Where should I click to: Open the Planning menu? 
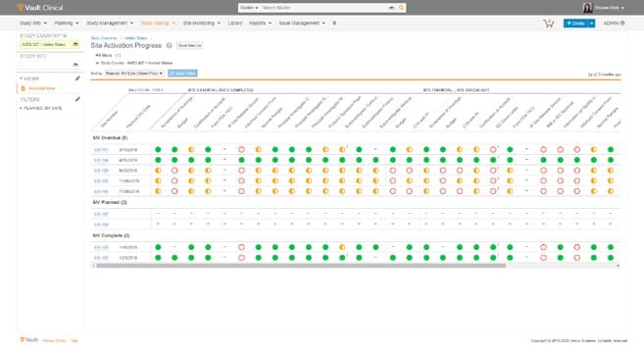point(67,23)
